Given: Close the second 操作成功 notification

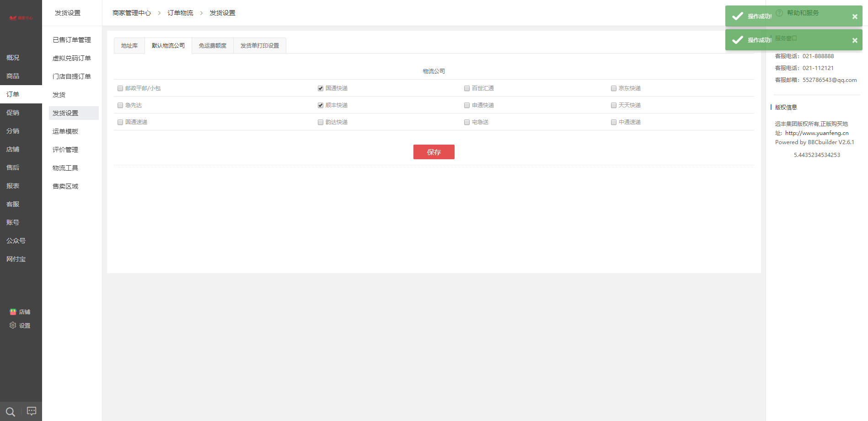Looking at the screenshot, I should click(855, 40).
